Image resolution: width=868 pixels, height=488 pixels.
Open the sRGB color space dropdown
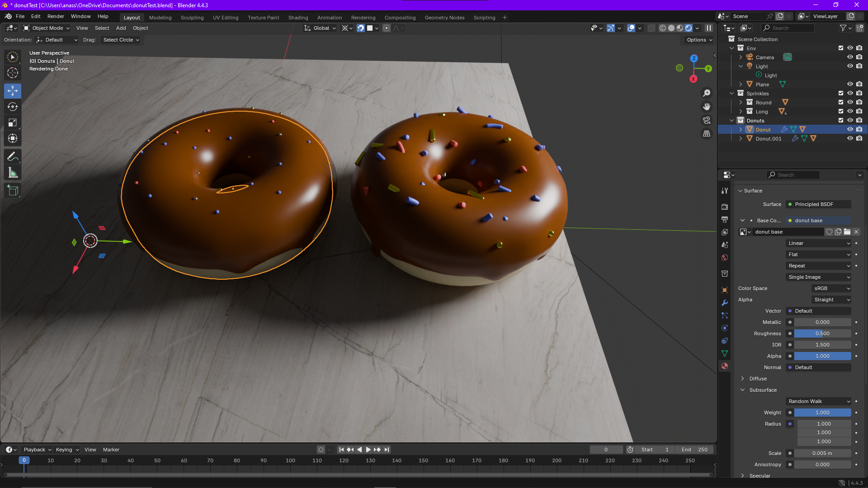coord(832,288)
